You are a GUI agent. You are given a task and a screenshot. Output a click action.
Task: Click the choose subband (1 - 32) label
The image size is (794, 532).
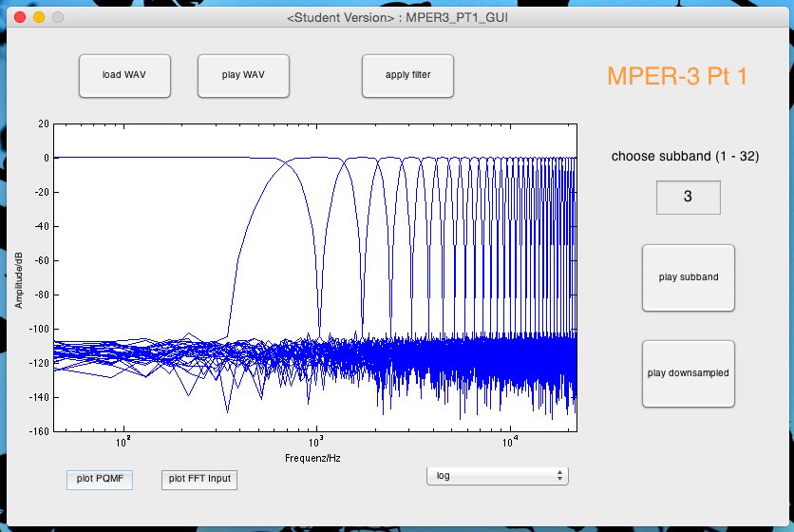[x=685, y=156]
